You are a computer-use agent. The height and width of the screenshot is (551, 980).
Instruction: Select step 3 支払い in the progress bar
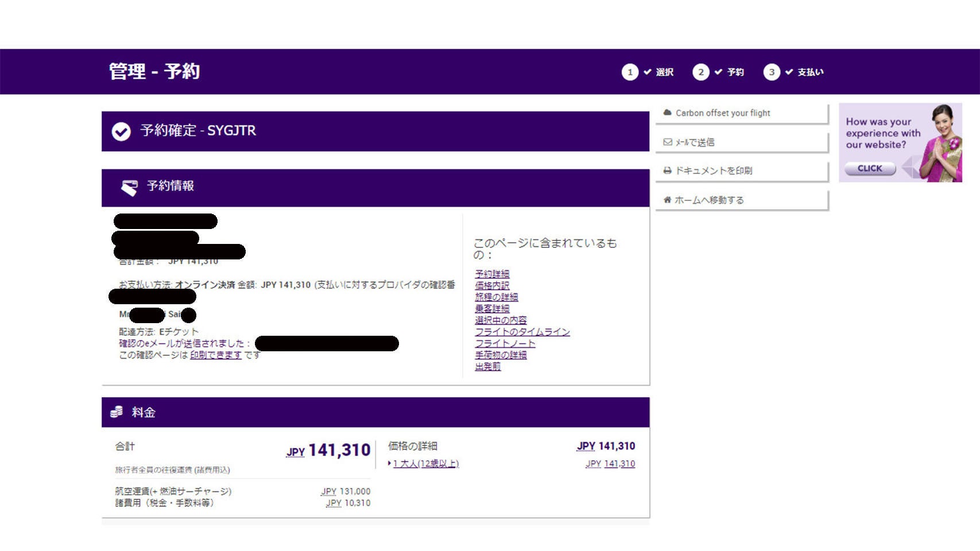point(810,72)
